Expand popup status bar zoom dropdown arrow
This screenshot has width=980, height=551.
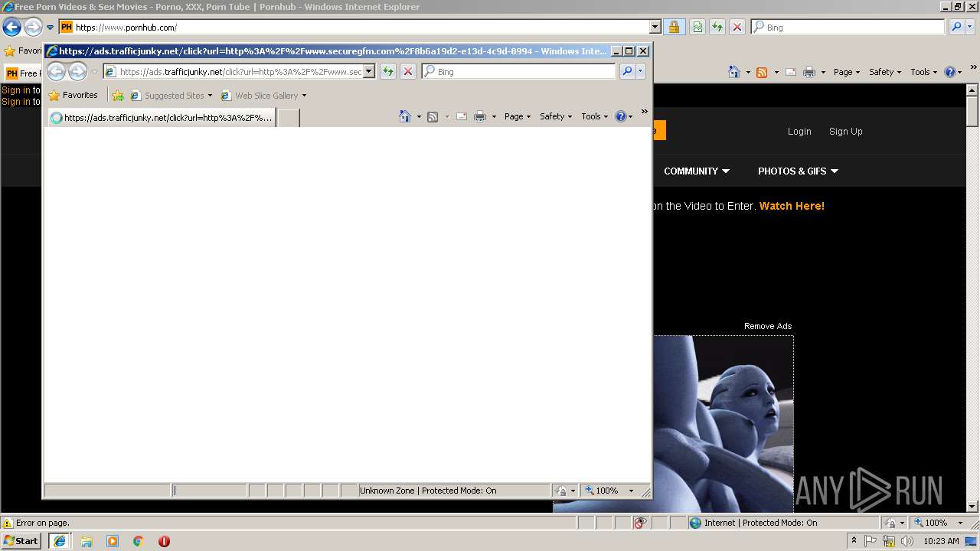(631, 491)
